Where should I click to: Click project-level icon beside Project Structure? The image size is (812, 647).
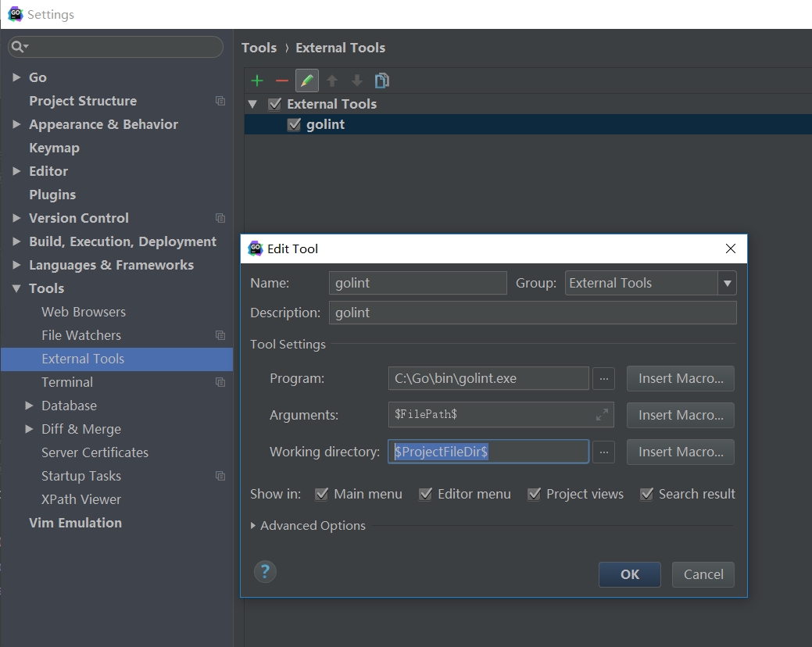[x=220, y=101]
